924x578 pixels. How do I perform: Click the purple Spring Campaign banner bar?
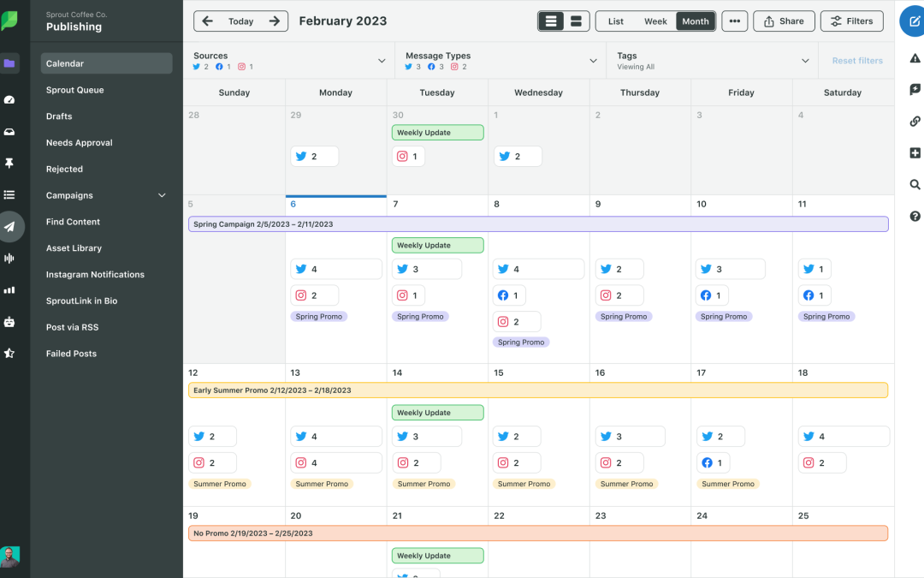click(537, 224)
